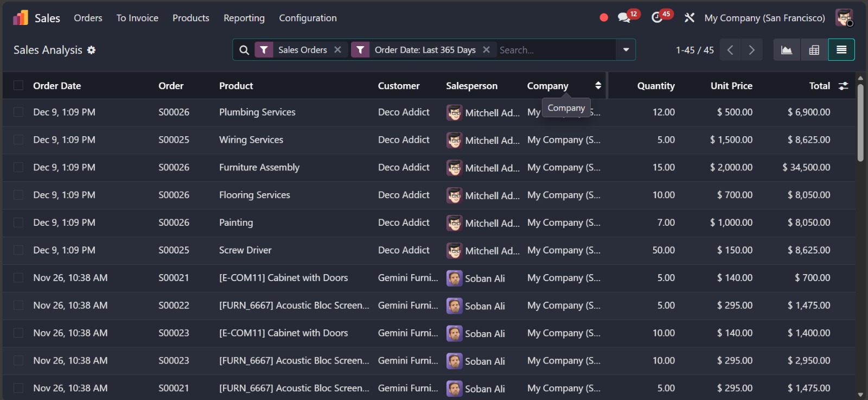Screen dimensions: 868x400
Task: Open the activities clock icon
Action: [x=657, y=18]
